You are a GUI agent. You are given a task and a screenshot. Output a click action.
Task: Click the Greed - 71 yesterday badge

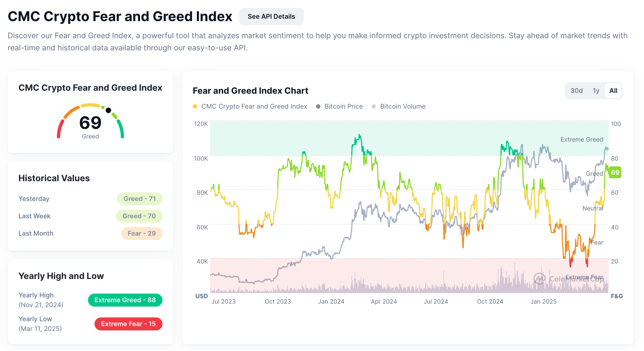139,199
